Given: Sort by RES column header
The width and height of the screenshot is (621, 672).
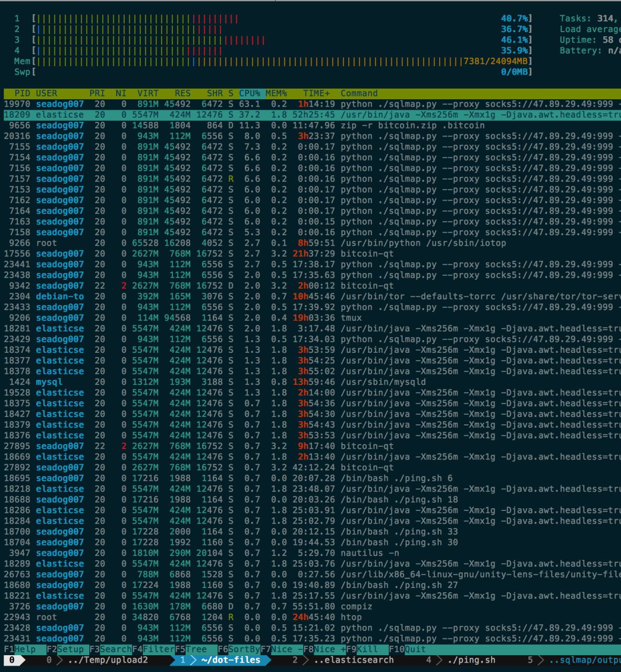Looking at the screenshot, I should tap(182, 93).
